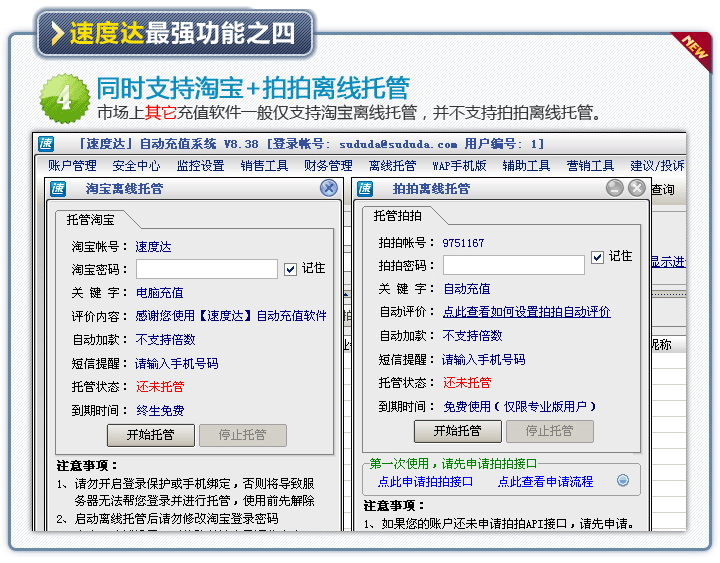
Task: Click Paipai 自动加款 value 不支持倍数
Action: pos(472,336)
